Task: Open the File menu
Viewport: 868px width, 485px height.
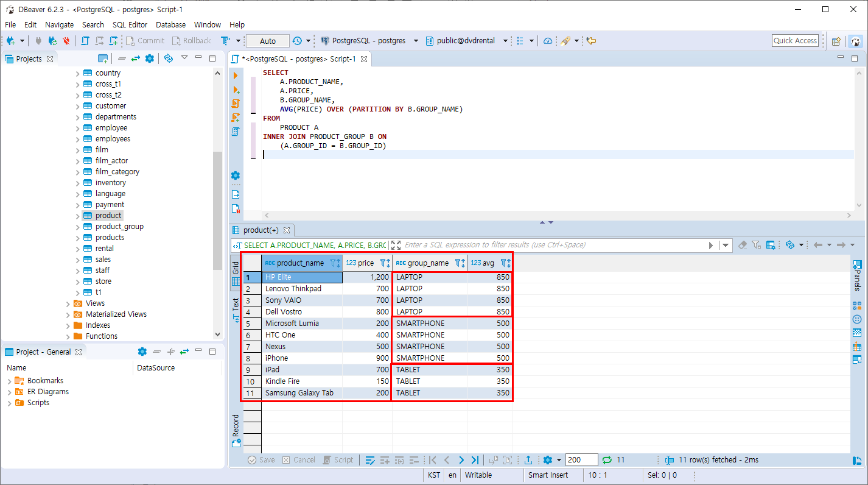Action: tap(10, 24)
